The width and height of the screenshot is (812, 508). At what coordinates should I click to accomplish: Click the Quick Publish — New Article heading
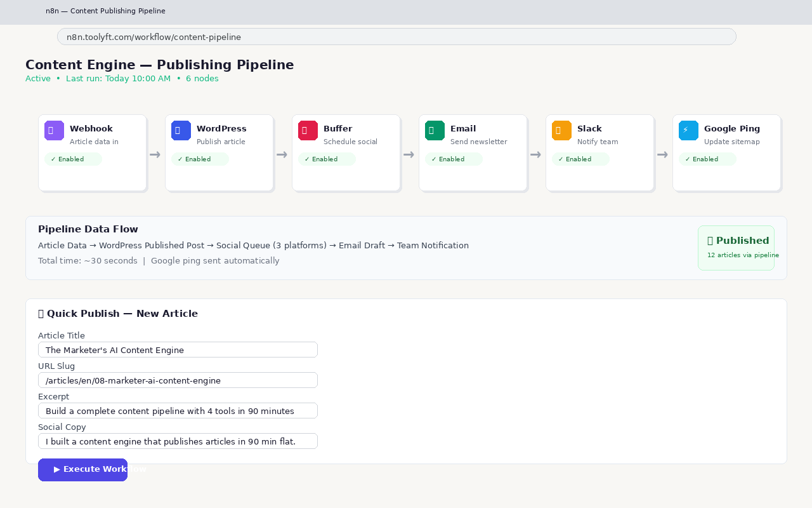pos(118,314)
